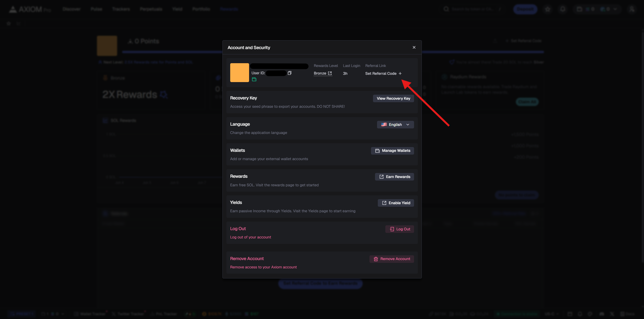Click the 'User ID:' label
The width and height of the screenshot is (644, 319).
tap(258, 73)
